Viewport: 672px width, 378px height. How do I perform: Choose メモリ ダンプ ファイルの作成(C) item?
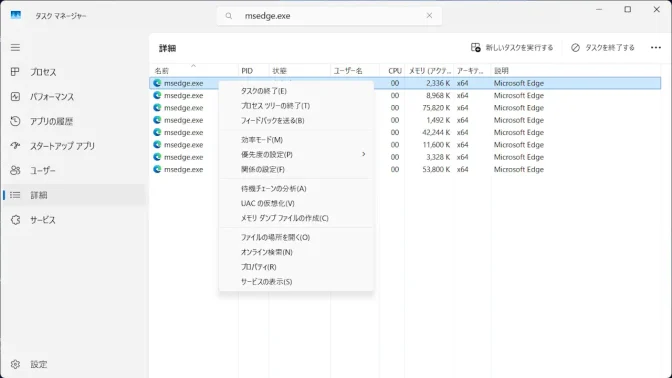click(x=296, y=218)
